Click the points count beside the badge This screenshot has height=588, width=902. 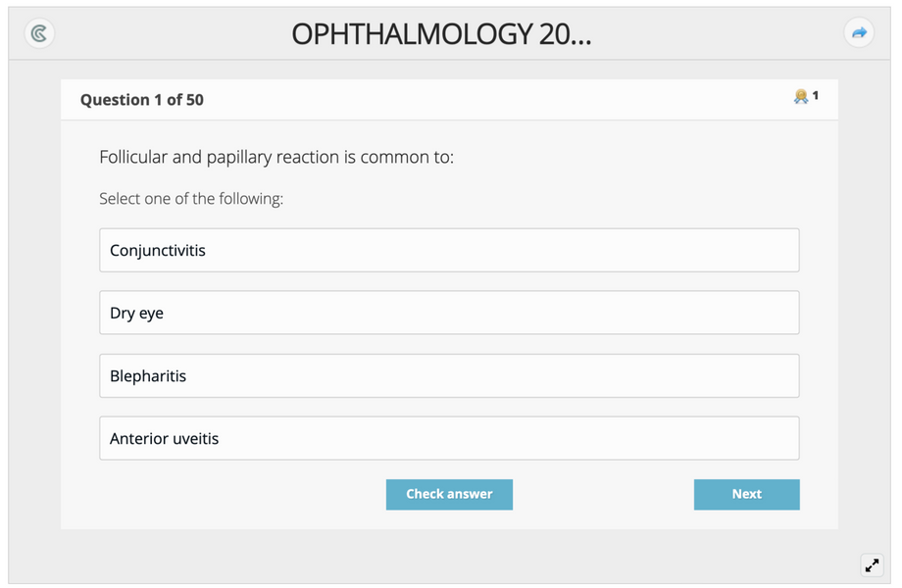815,95
